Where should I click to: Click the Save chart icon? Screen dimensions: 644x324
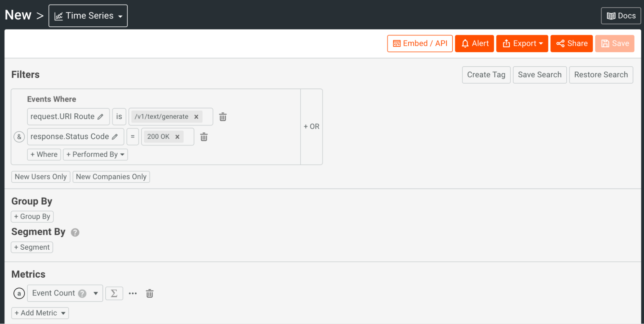[x=606, y=43]
